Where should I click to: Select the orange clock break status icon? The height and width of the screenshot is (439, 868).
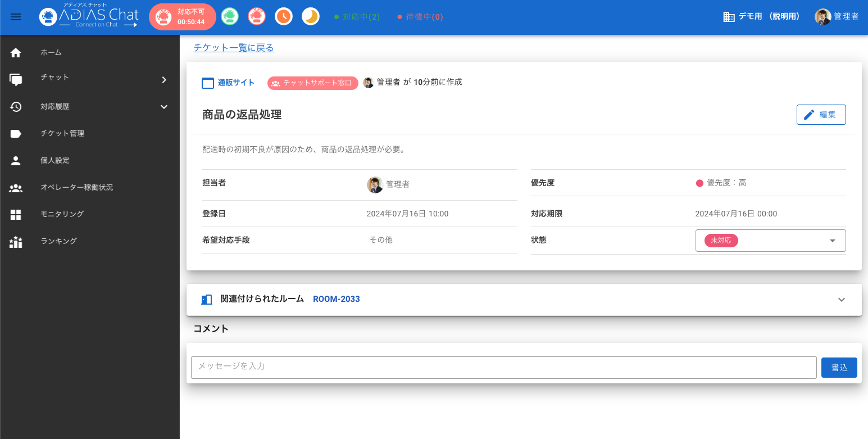pos(284,17)
